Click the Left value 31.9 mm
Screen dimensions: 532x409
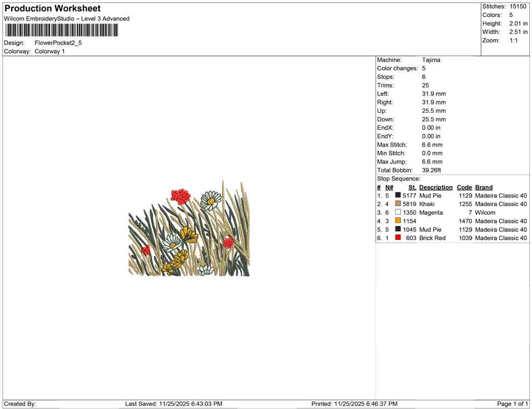tap(434, 94)
